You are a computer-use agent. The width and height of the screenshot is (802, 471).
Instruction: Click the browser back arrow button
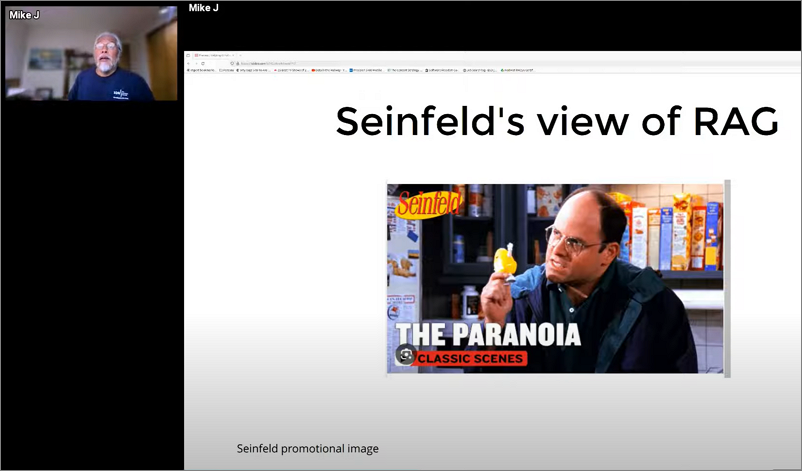coord(188,63)
